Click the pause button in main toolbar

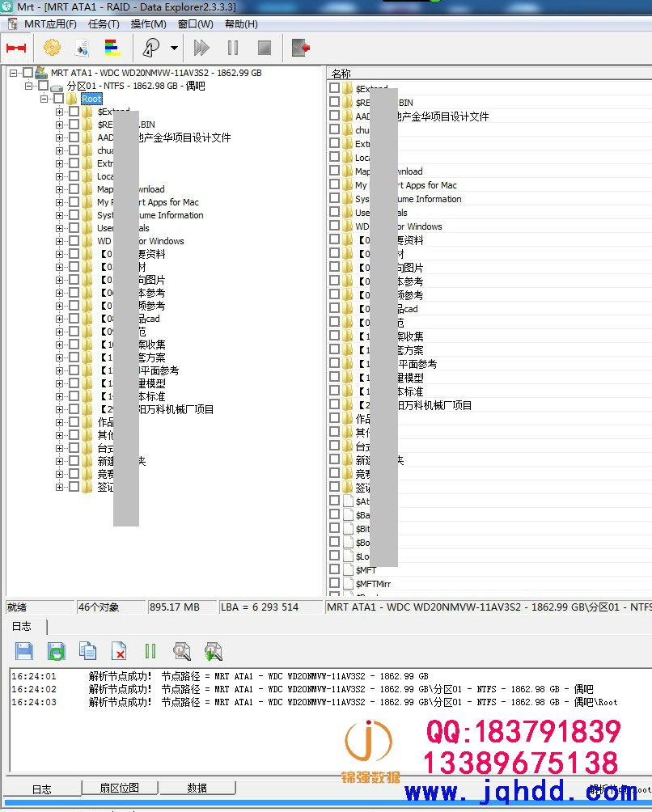[x=233, y=49]
